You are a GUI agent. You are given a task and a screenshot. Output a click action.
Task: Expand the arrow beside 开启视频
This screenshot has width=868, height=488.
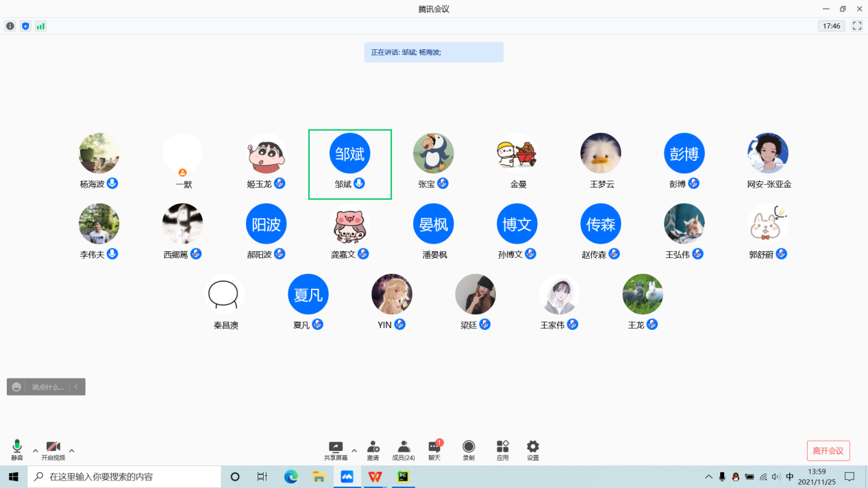coord(72,450)
